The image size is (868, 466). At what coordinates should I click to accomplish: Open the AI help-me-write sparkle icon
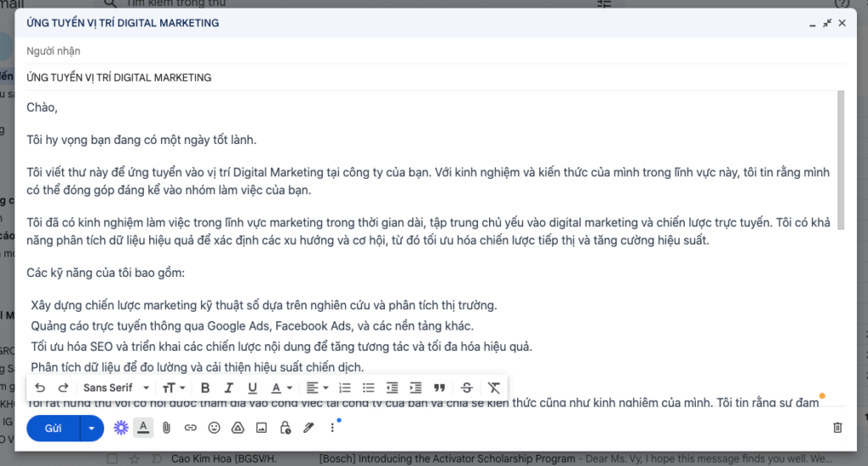coord(120,428)
